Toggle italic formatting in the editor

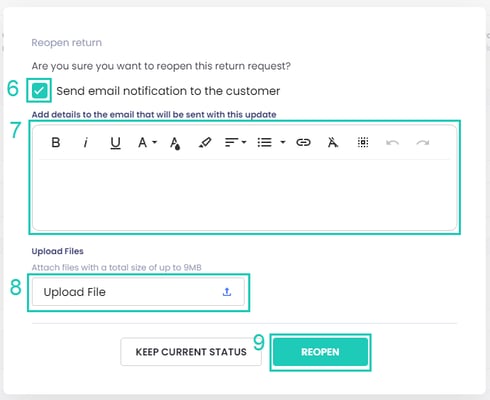click(x=86, y=143)
